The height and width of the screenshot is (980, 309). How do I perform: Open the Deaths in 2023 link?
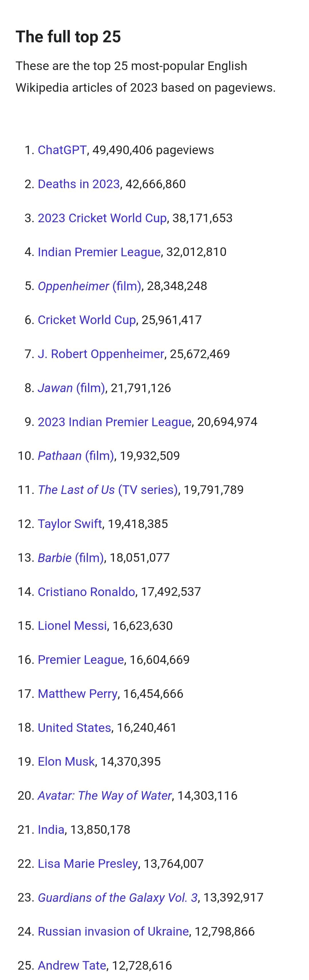click(79, 184)
